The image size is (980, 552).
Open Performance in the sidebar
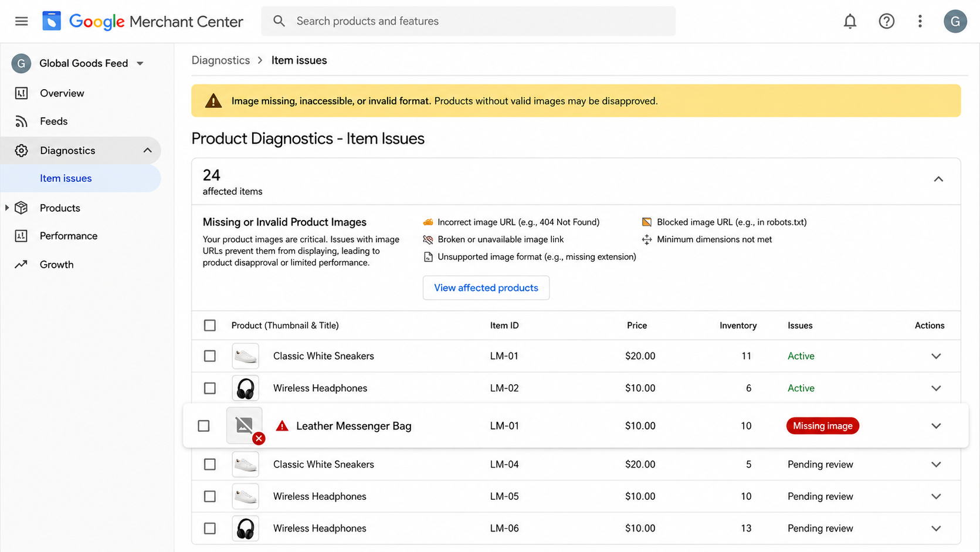pyautogui.click(x=69, y=236)
